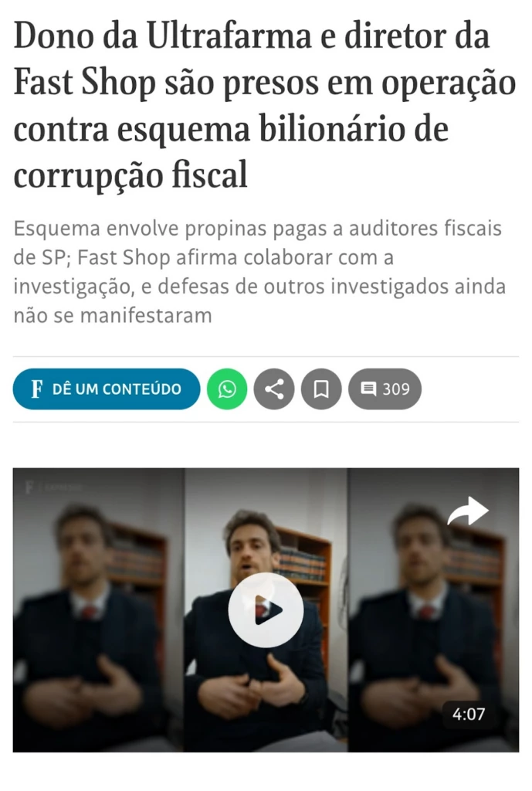The image size is (532, 791).
Task: Click the F logo inside the blue button
Action: coord(37,389)
